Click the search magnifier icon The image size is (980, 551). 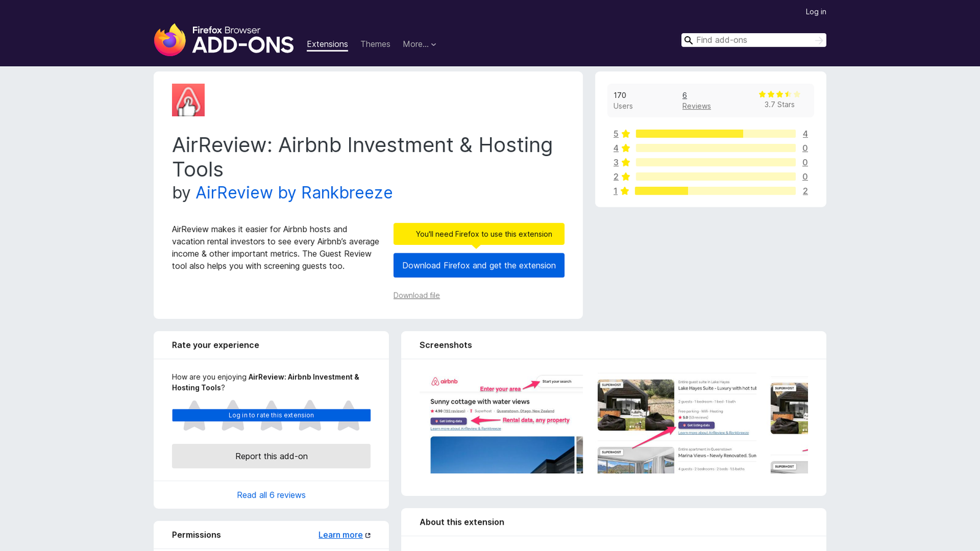(x=688, y=40)
